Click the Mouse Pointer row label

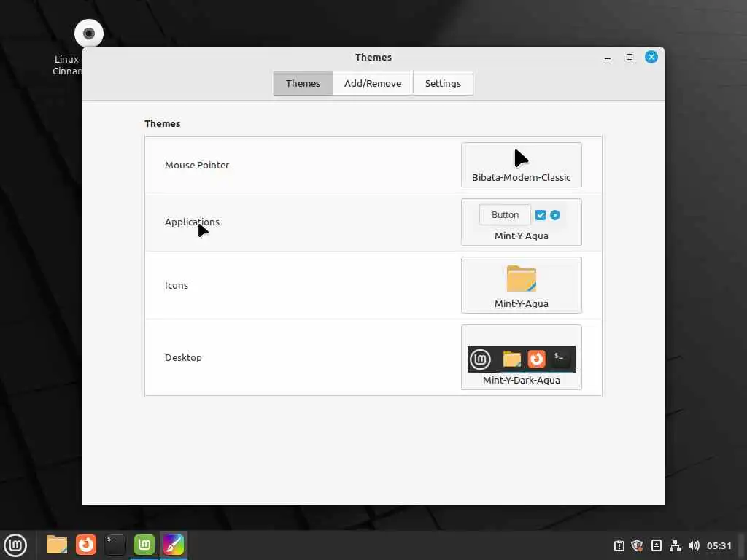tap(197, 166)
